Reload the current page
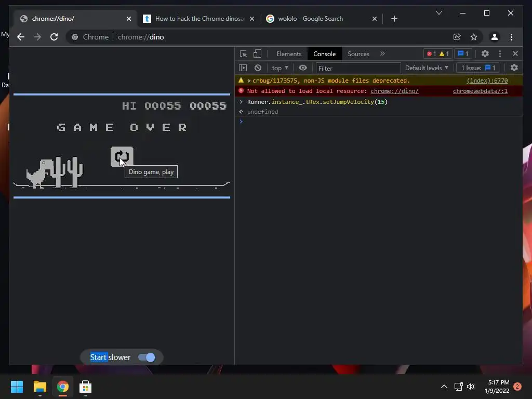The image size is (532, 399). [x=54, y=37]
